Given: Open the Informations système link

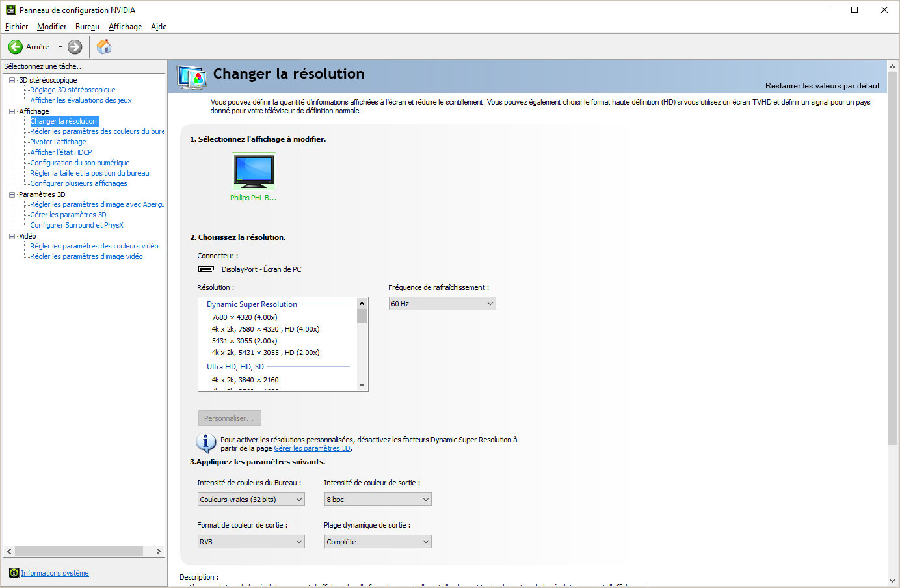Looking at the screenshot, I should click(55, 573).
